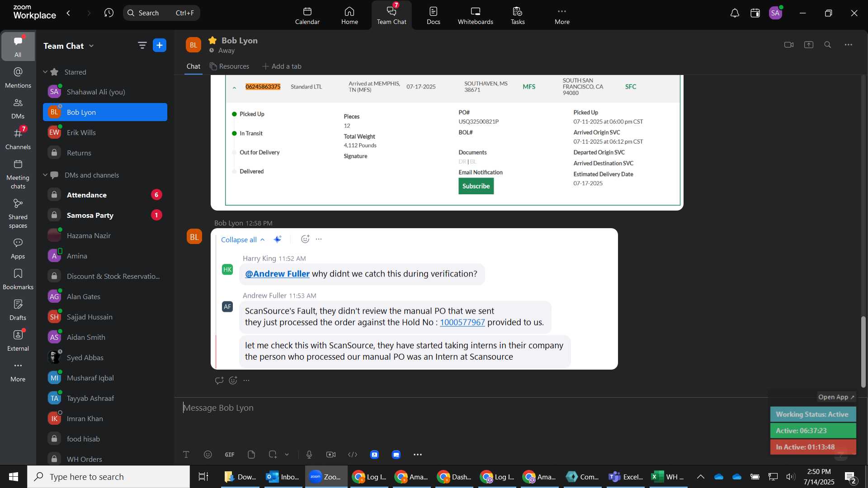868x488 pixels.
Task: Open the Mentions sidebar section
Action: click(x=18, y=78)
